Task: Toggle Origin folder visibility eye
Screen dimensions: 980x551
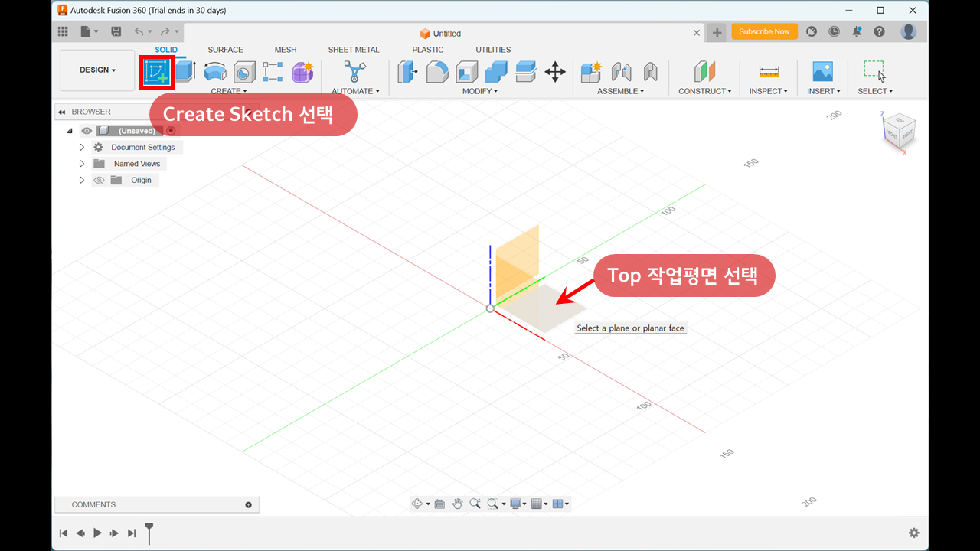Action: [x=99, y=181]
